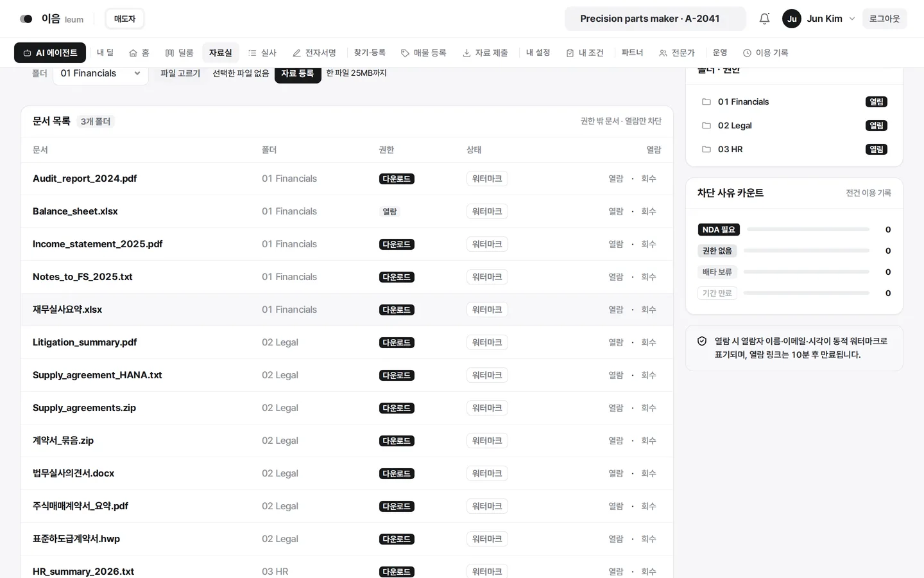
Task: Click the 열림 badge for 02 Legal
Action: click(877, 125)
